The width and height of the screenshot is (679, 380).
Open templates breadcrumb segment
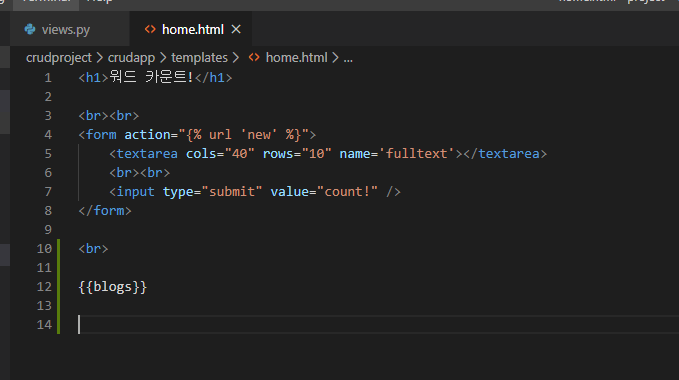click(199, 58)
